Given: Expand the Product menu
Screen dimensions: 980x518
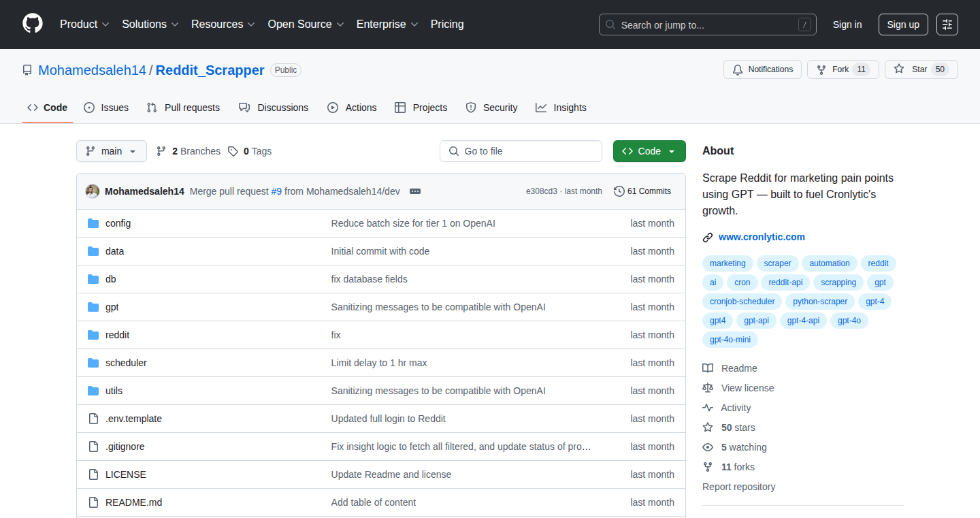Looking at the screenshot, I should click(x=84, y=25).
